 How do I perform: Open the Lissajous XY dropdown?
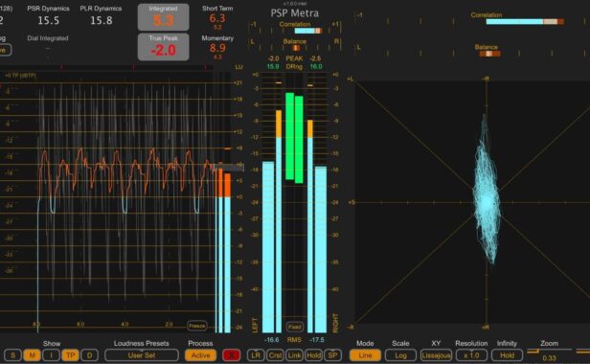click(436, 355)
